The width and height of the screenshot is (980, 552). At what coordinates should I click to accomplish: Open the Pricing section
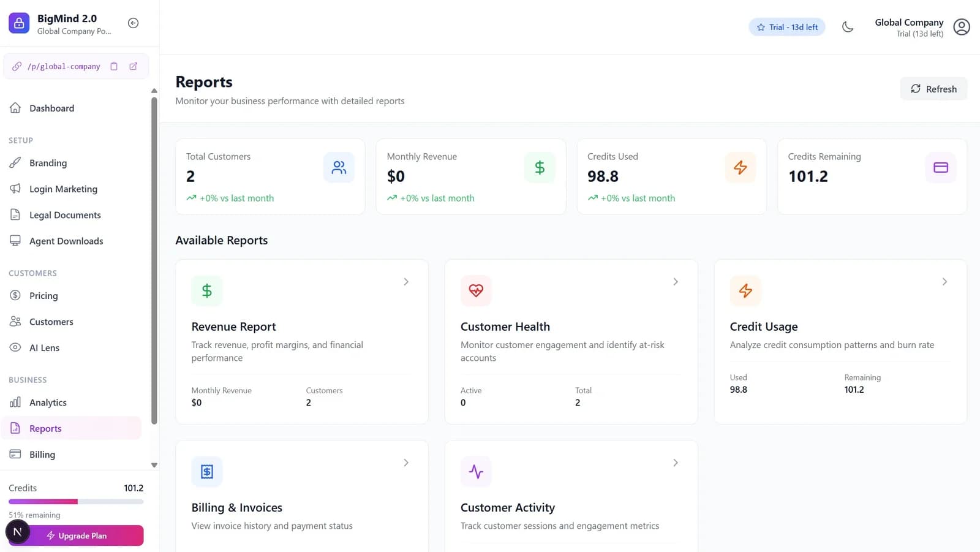[43, 295]
